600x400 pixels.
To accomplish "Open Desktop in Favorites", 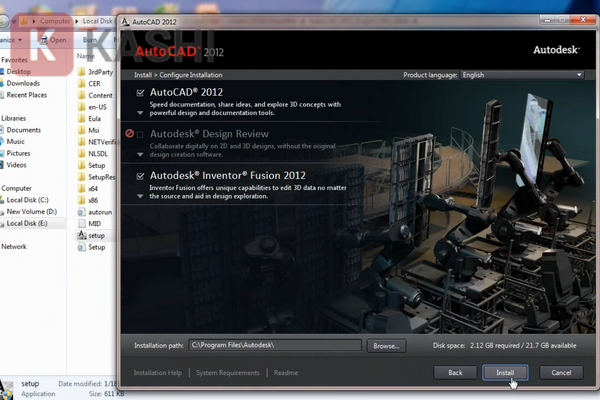I will point(16,72).
